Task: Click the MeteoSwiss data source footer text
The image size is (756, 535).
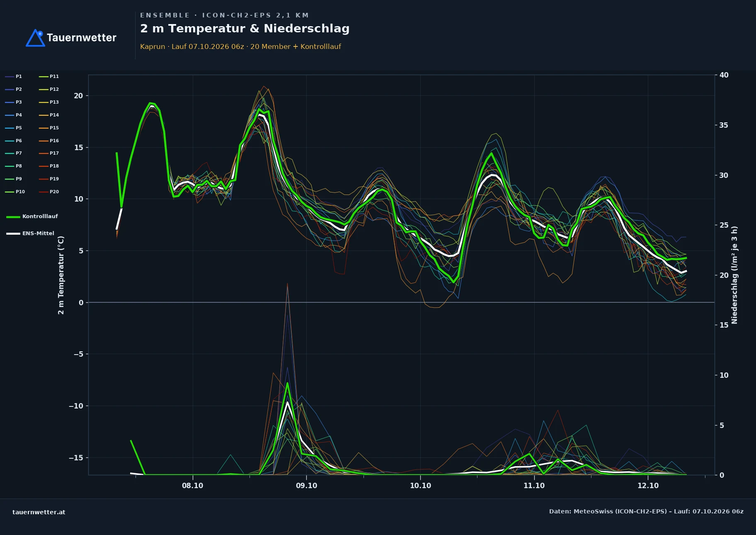Action: 646,512
